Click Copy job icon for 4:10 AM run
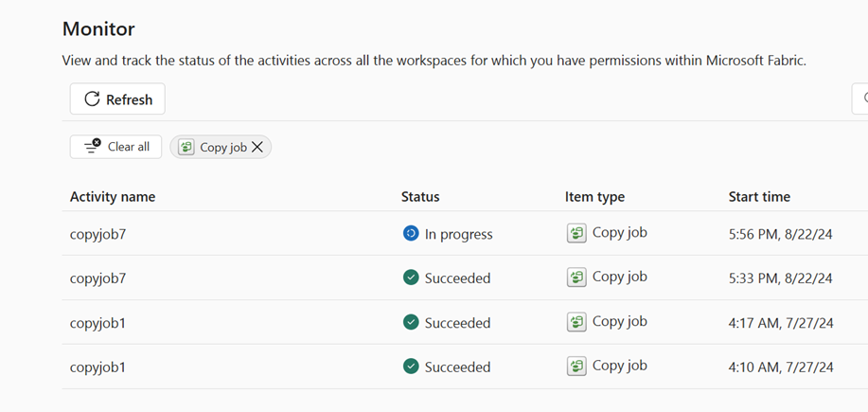The width and height of the screenshot is (868, 412). tap(576, 367)
